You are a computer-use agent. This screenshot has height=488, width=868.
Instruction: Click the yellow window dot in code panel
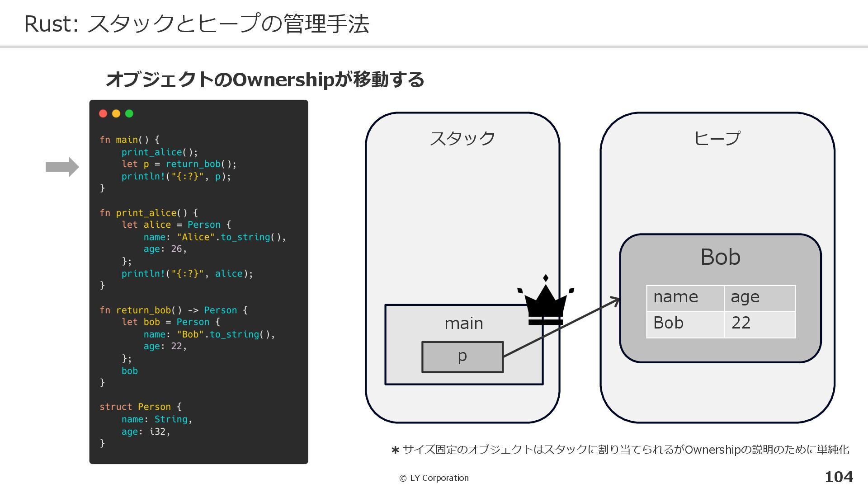pos(116,113)
